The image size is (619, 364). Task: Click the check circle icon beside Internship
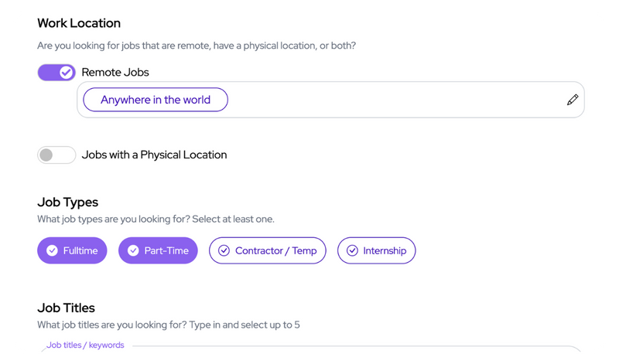tap(352, 250)
